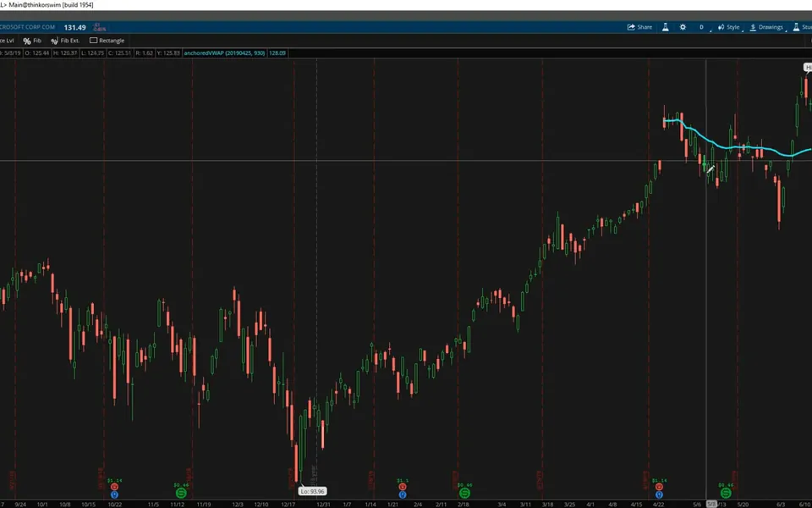Click the flask icon next to Share

(x=666, y=27)
